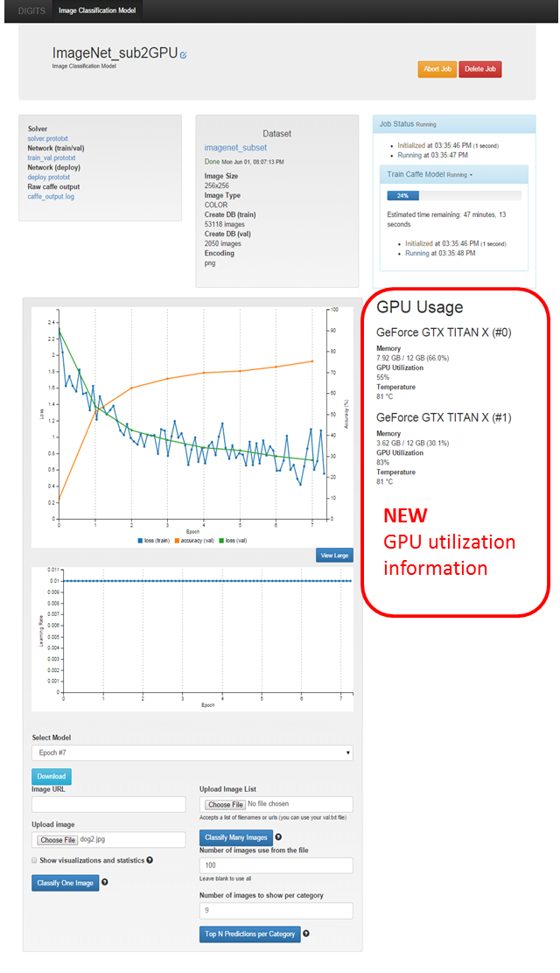Select Image Classification Model navbar tab
560x973 pixels.
pos(97,10)
